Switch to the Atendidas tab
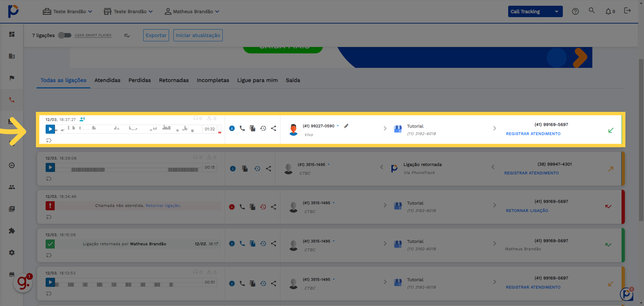 (107, 80)
